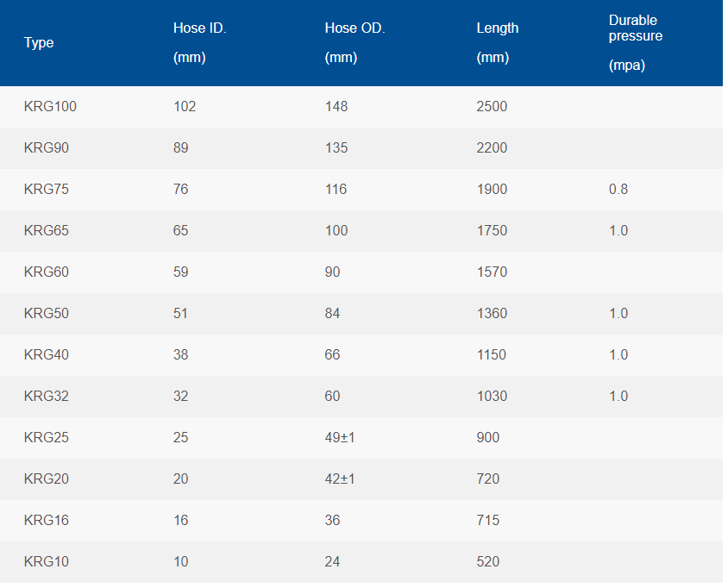
Task: Select the KRG65 row label
Action: point(47,231)
